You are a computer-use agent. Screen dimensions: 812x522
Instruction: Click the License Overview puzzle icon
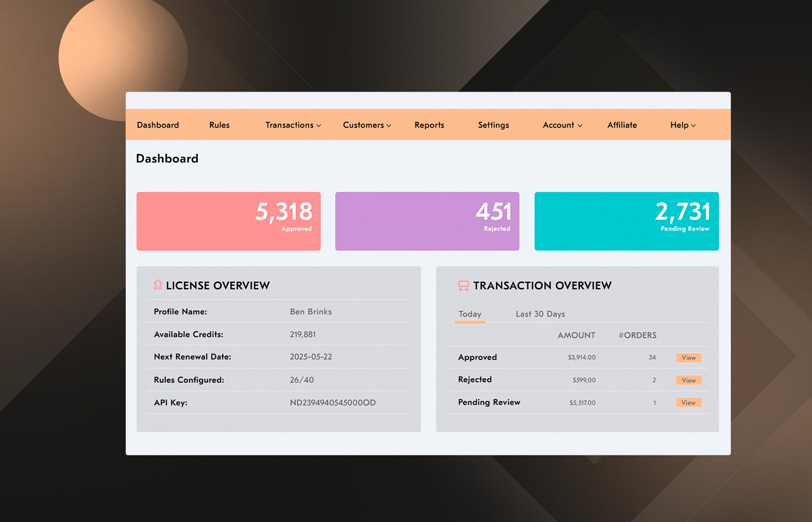coord(158,285)
